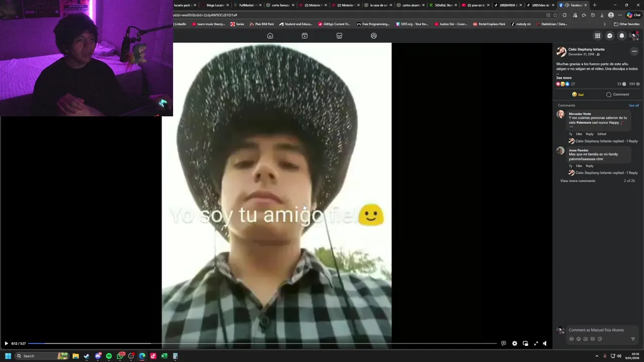
Task: Insert an avatar sticker in comment
Action: (572, 339)
